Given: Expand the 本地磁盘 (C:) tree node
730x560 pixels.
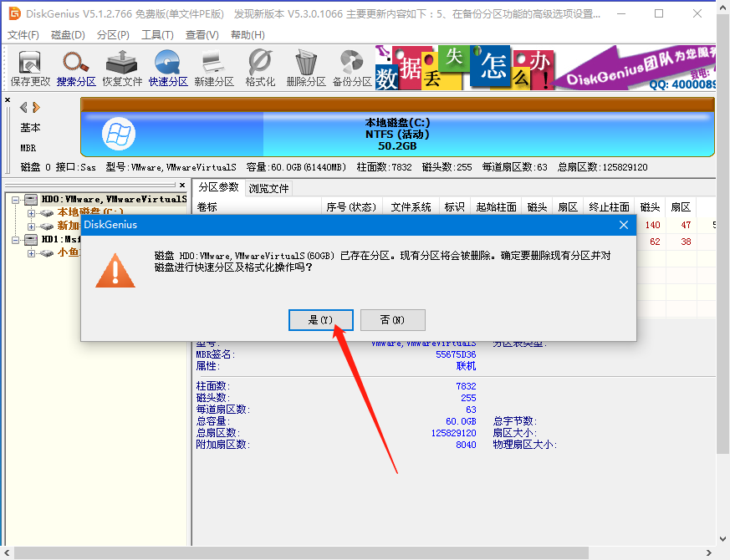Looking at the screenshot, I should [x=32, y=213].
